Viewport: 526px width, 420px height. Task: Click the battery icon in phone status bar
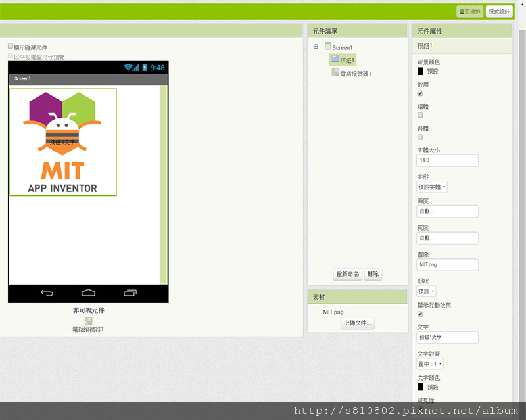tap(145, 68)
